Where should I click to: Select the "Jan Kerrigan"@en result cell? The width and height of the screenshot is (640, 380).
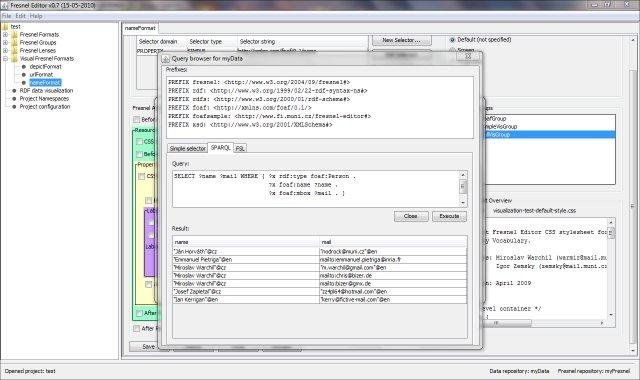(x=246, y=300)
